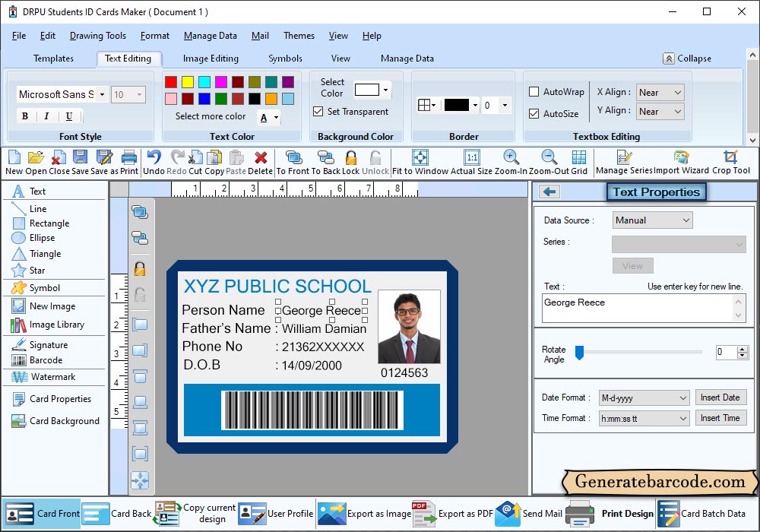Collapse the ribbon panel
Screen dimensions: 760x532
(x=687, y=59)
